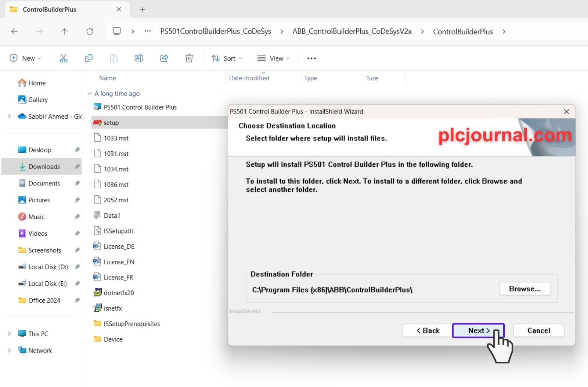
Task: Select the License_DE document icon
Action: click(x=97, y=246)
